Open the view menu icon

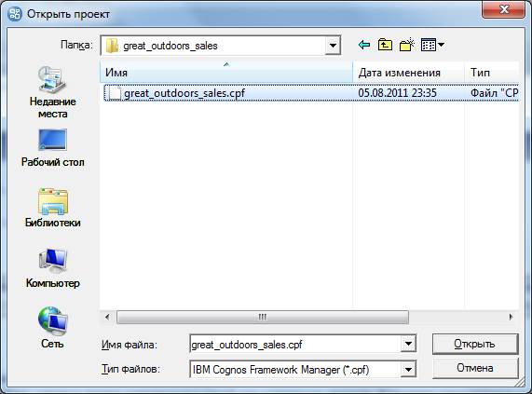[432, 45]
